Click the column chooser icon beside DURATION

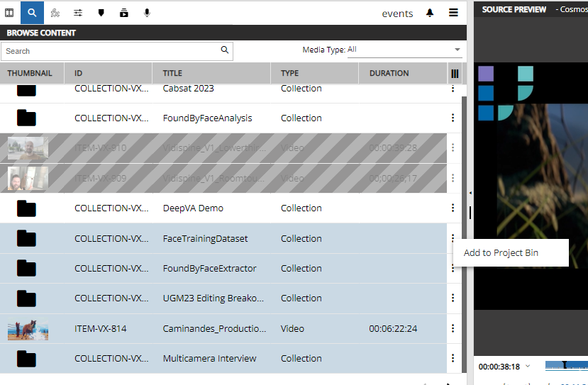pyautogui.click(x=455, y=73)
